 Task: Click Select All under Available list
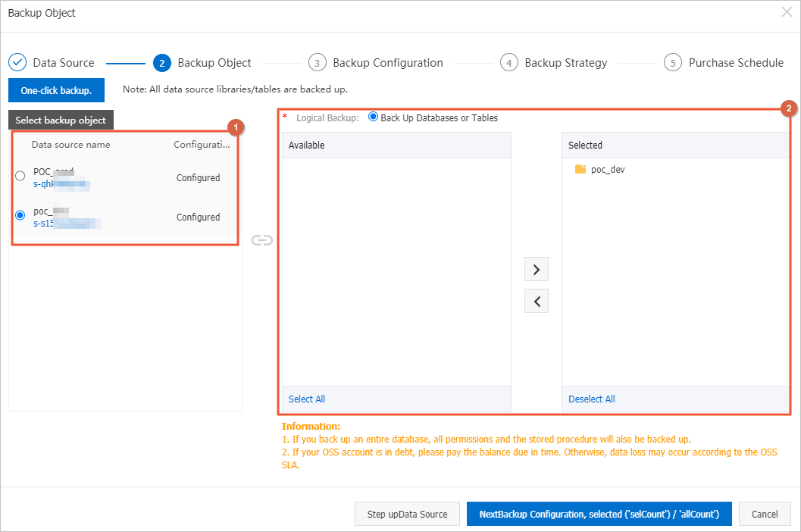tap(306, 399)
